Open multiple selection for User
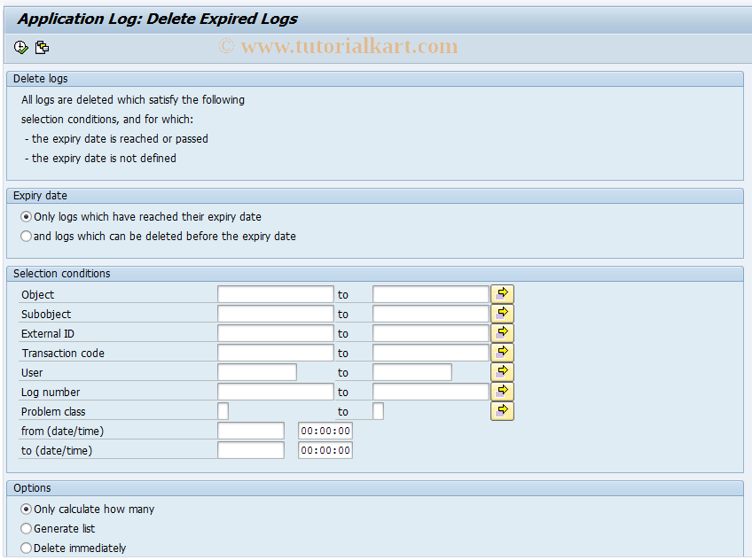This screenshot has height=560, width=752. pyautogui.click(x=502, y=371)
